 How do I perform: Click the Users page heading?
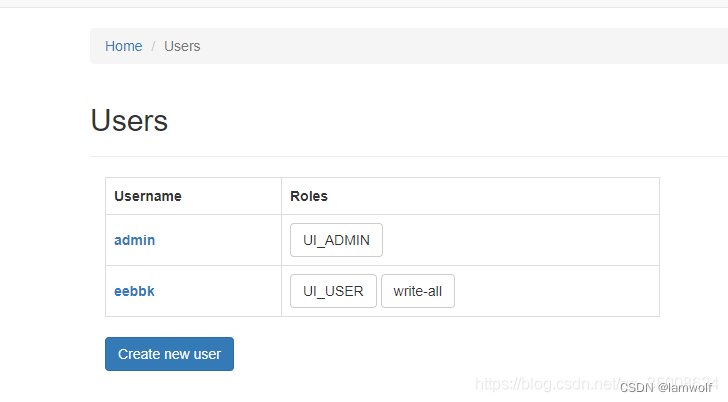click(x=129, y=121)
